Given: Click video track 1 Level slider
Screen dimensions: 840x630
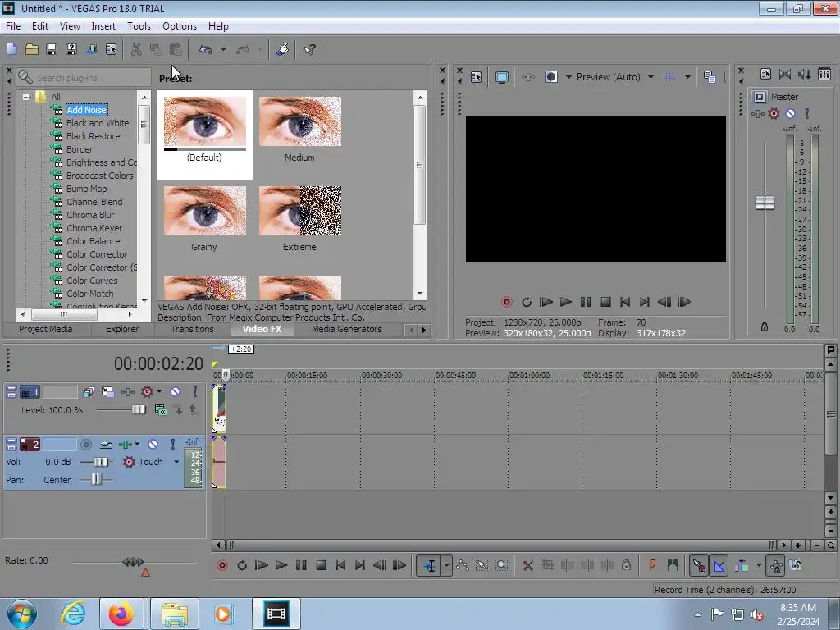Looking at the screenshot, I should (x=138, y=410).
